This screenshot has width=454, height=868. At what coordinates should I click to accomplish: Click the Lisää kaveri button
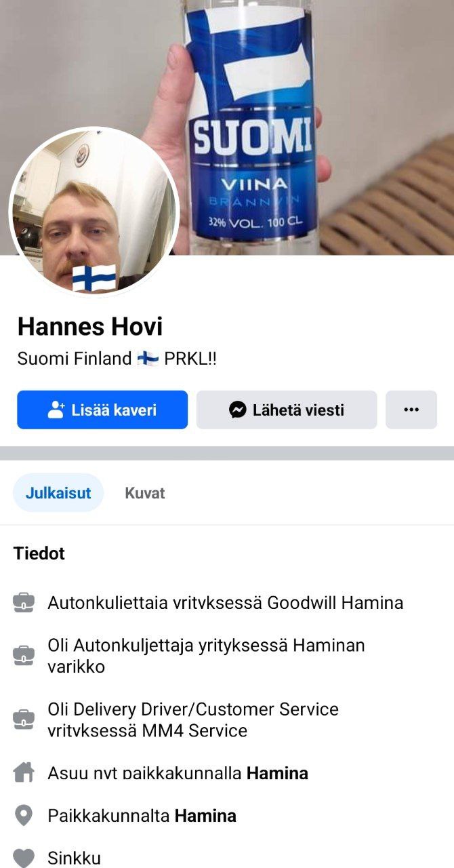click(102, 410)
